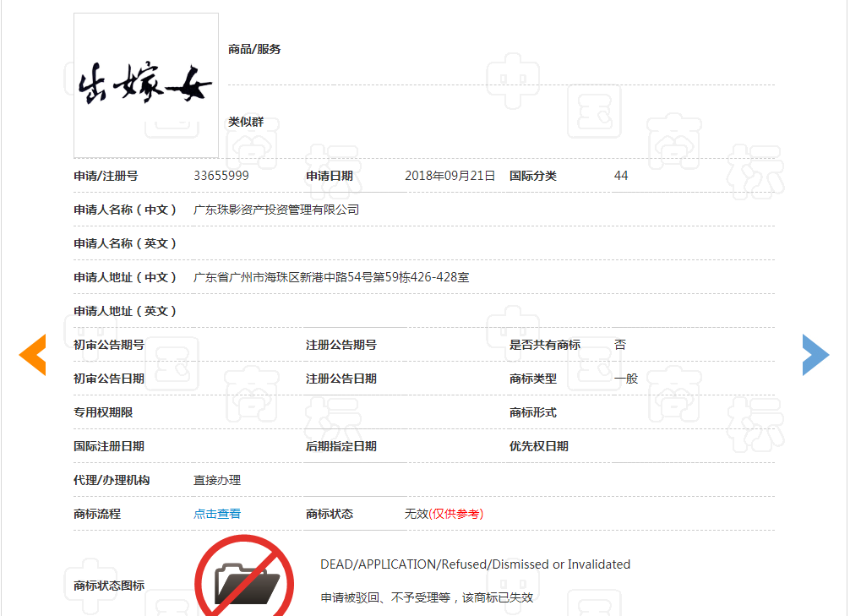Click the blue right navigation arrow

(816, 354)
